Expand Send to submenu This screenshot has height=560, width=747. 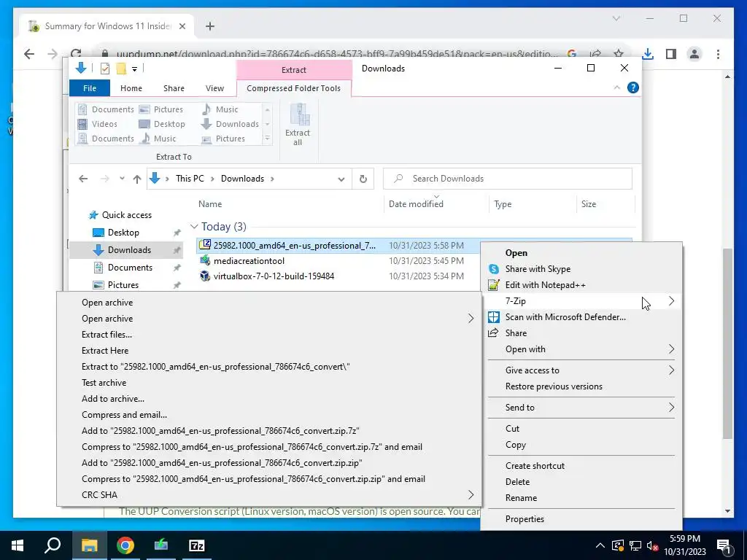[x=671, y=407]
